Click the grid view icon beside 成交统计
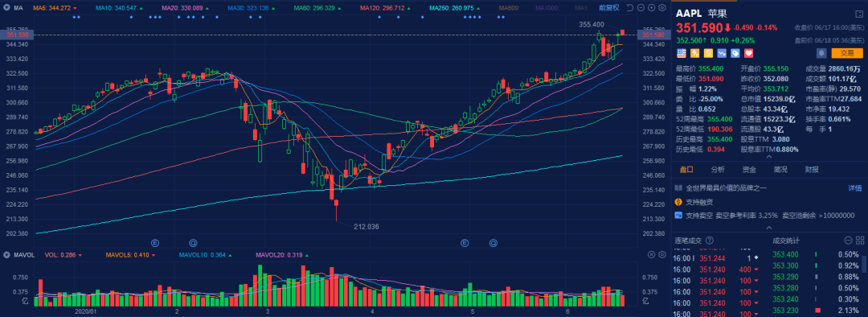The height and width of the screenshot is (317, 868). tap(859, 241)
